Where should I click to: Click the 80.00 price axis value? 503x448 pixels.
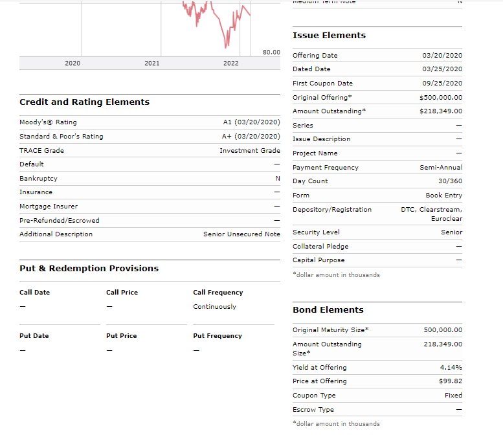pyautogui.click(x=271, y=52)
